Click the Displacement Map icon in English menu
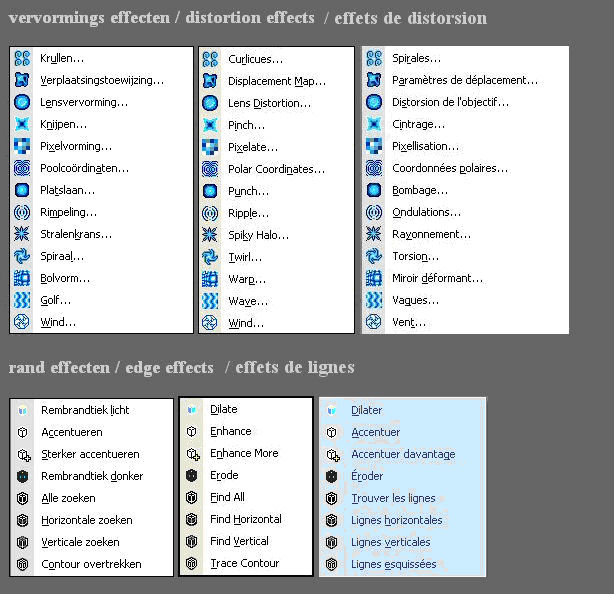This screenshot has height=594, width=614. [x=210, y=81]
